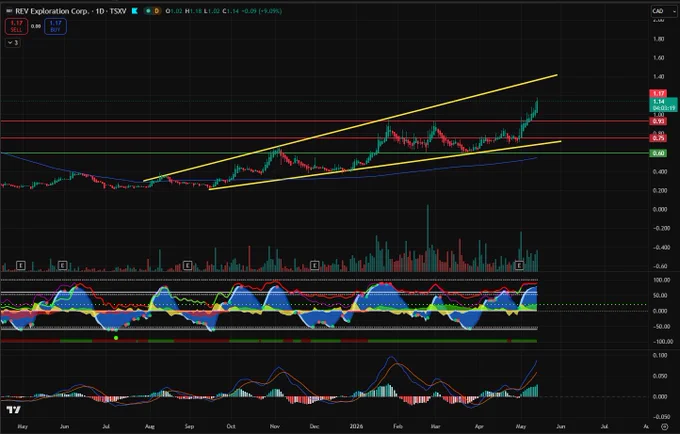Click the Mar label on the time axis
The image size is (680, 434).
pyautogui.click(x=435, y=426)
